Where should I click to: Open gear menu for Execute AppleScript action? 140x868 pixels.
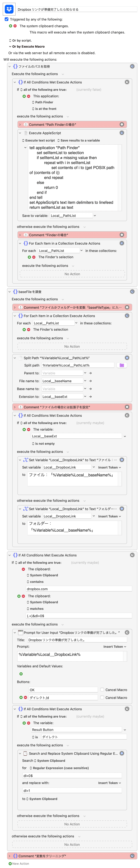coord(122,133)
